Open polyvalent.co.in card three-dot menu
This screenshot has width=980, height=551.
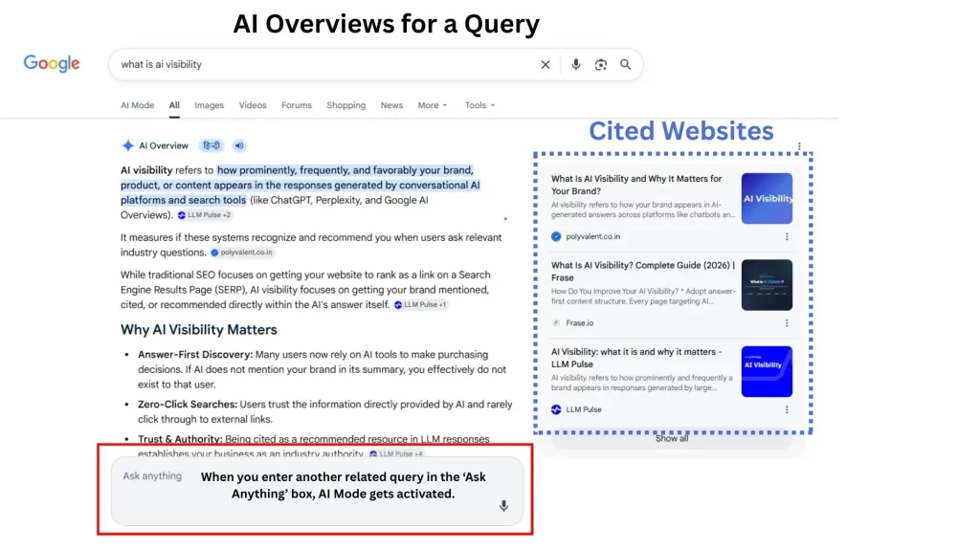[x=787, y=237]
